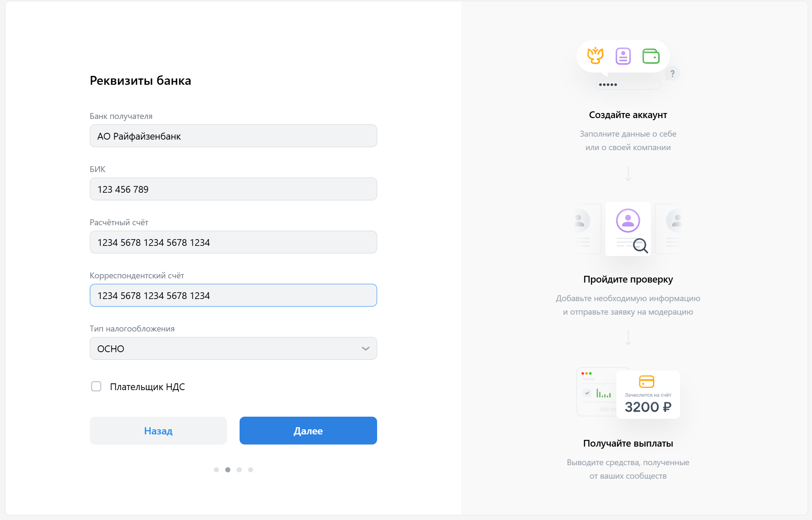Click the green wallet icon
Image resolution: width=812 pixels, height=520 pixels.
point(651,56)
